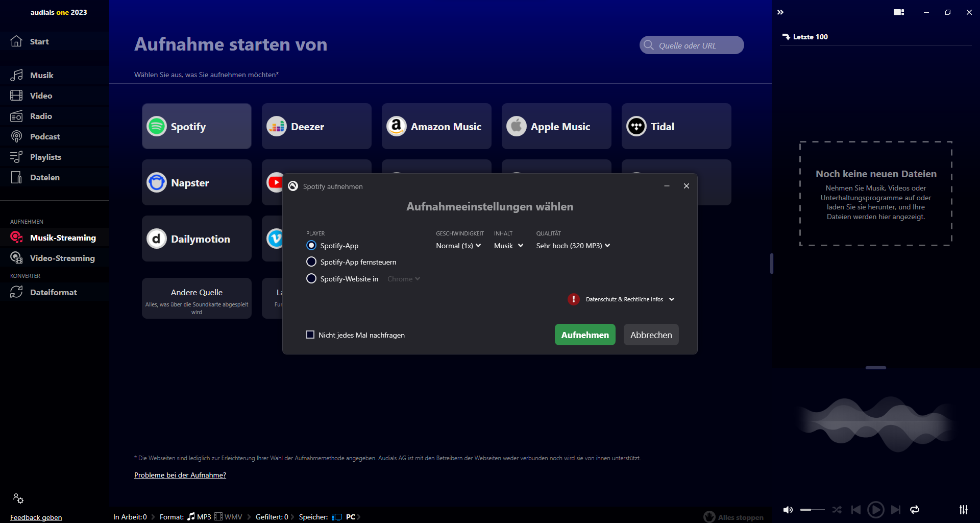Switch the view layout icon in title bar
The width and height of the screenshot is (980, 523).
pos(899,12)
